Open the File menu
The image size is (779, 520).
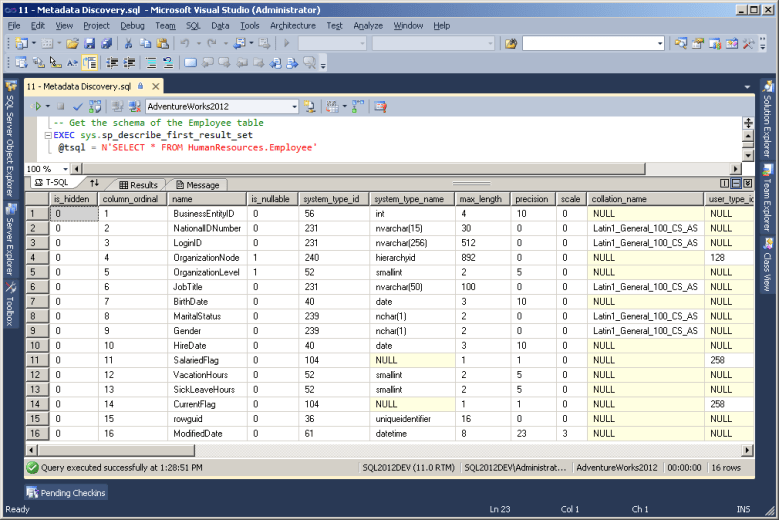(x=14, y=26)
